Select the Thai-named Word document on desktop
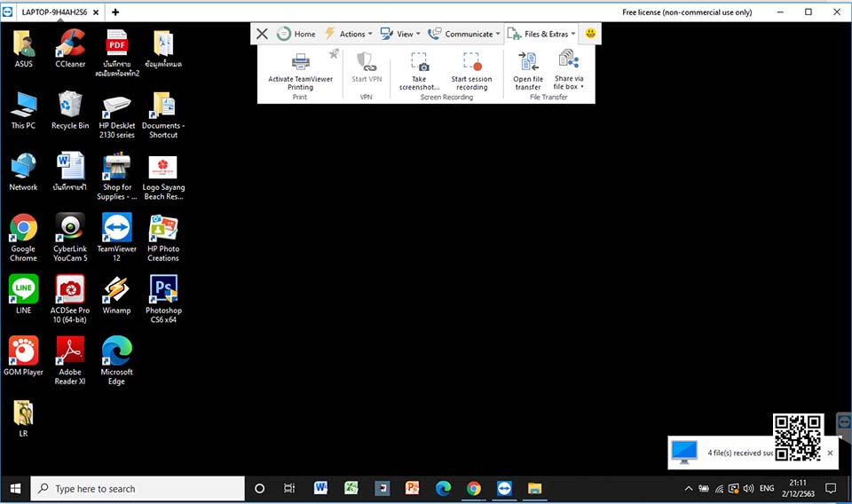The width and height of the screenshot is (852, 504). [70, 172]
